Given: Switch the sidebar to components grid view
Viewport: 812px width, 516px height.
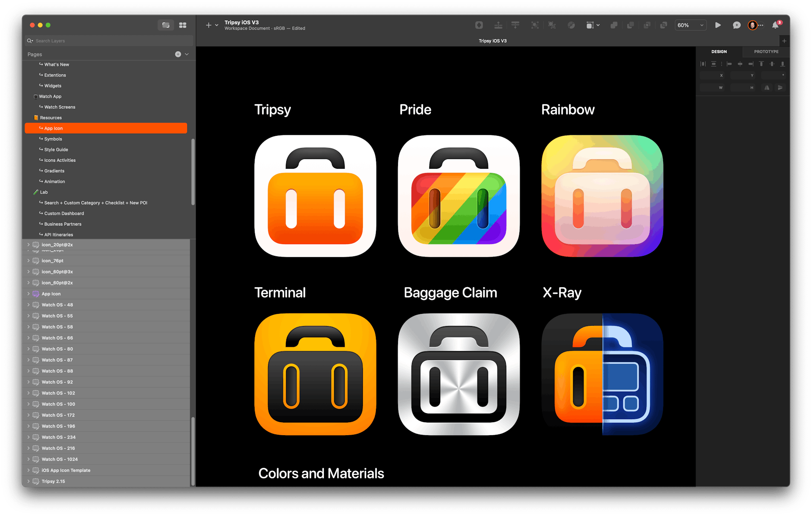Looking at the screenshot, I should point(183,25).
